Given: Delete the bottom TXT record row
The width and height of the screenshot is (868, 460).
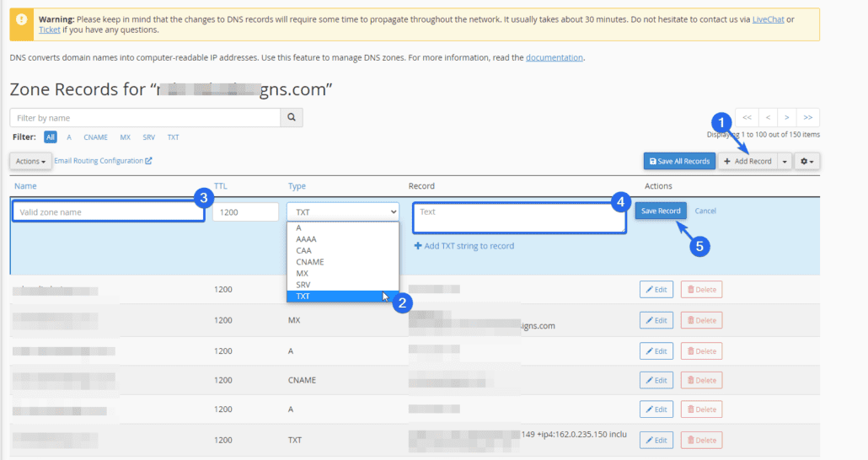Looking at the screenshot, I should [x=701, y=440].
